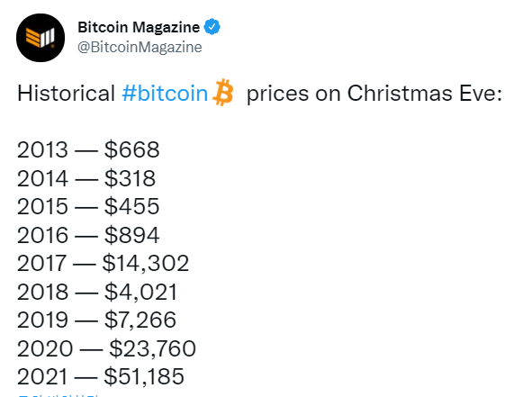Image resolution: width=532 pixels, height=397 pixels.
Task: Select the year 2021 in the list
Action: [x=42, y=376]
